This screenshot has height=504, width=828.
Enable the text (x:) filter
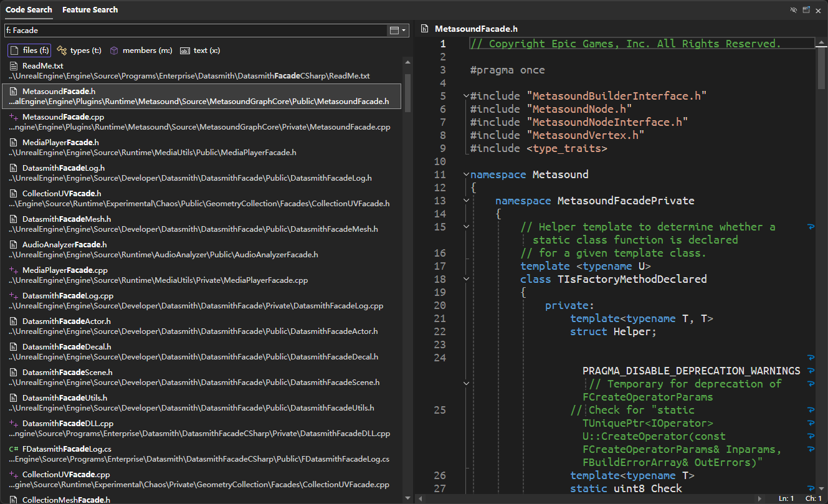pos(199,50)
